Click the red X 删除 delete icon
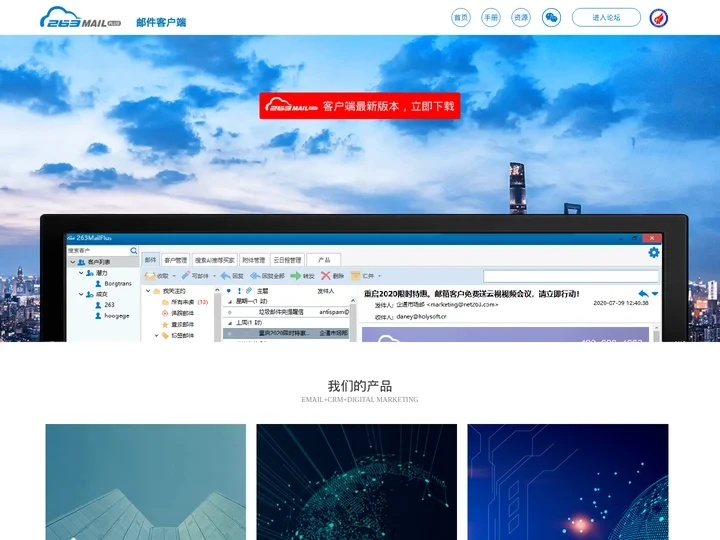The width and height of the screenshot is (720, 540). 326,276
